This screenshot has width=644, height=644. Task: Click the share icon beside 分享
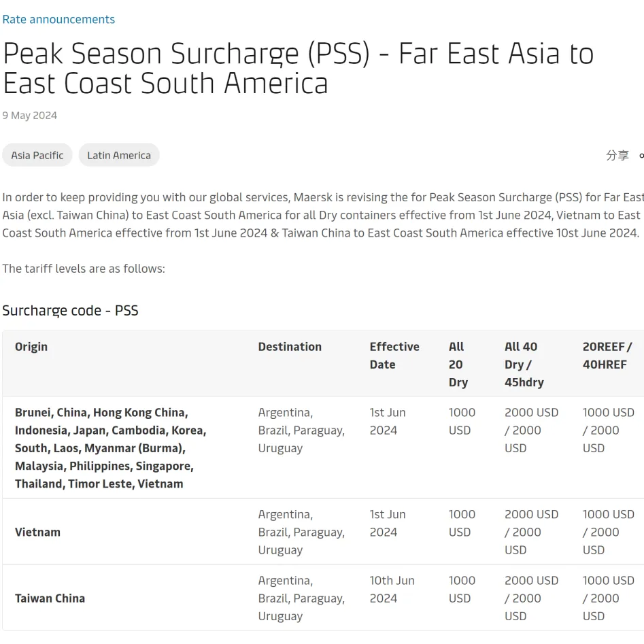click(641, 156)
